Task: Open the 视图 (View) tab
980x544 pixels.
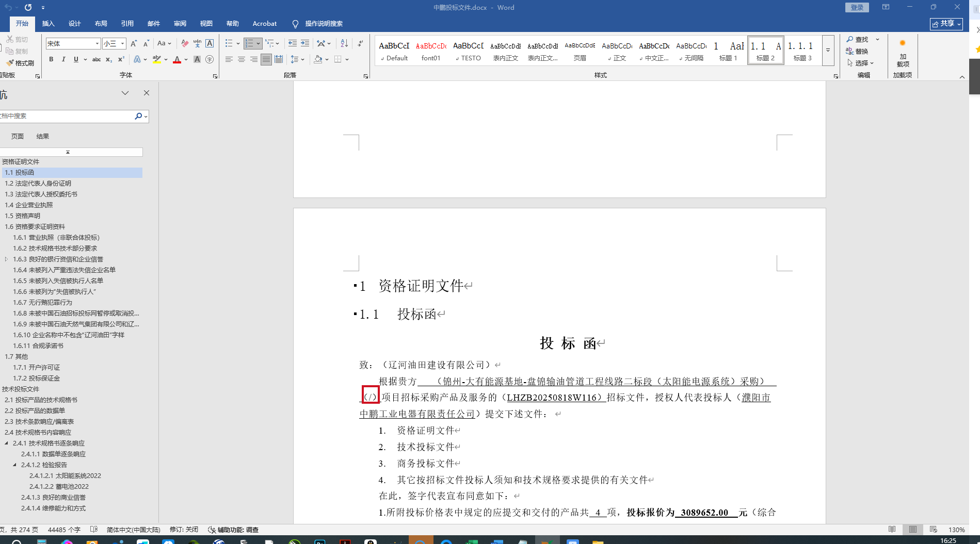Action: (x=206, y=24)
